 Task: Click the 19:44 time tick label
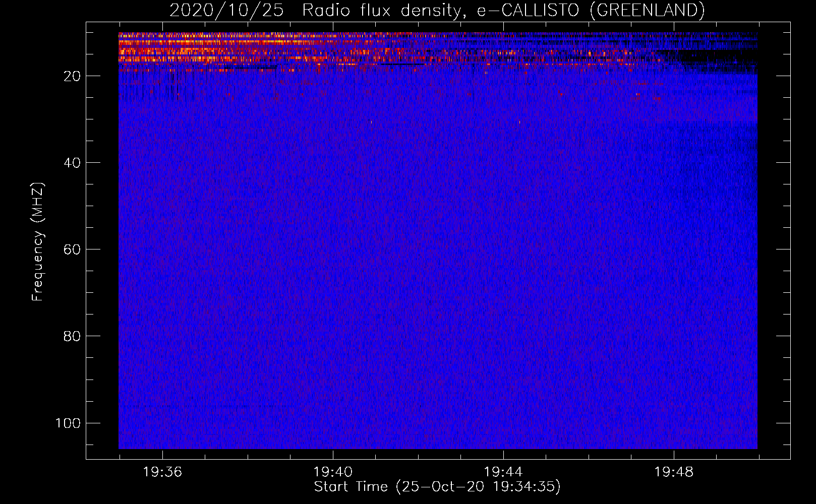[503, 472]
